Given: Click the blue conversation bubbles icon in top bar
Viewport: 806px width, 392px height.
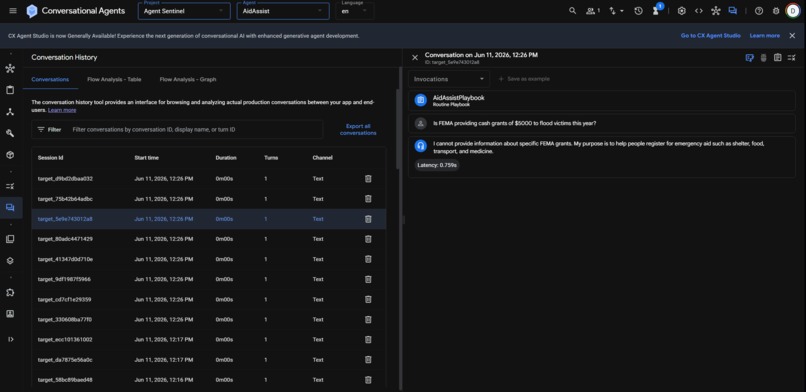Looking at the screenshot, I should coord(732,11).
